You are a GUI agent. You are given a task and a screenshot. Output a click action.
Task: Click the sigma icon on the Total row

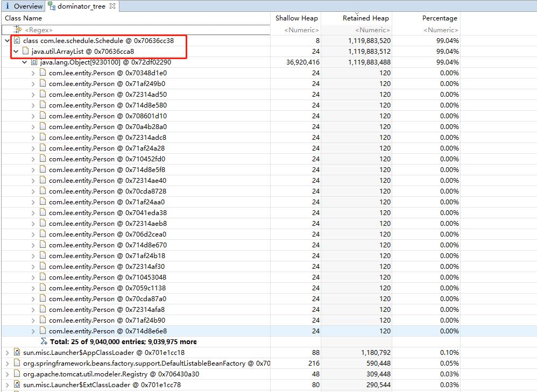click(44, 341)
